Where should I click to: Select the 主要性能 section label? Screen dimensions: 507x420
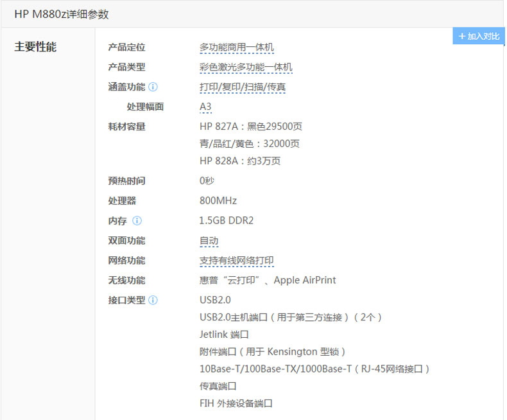tap(35, 48)
